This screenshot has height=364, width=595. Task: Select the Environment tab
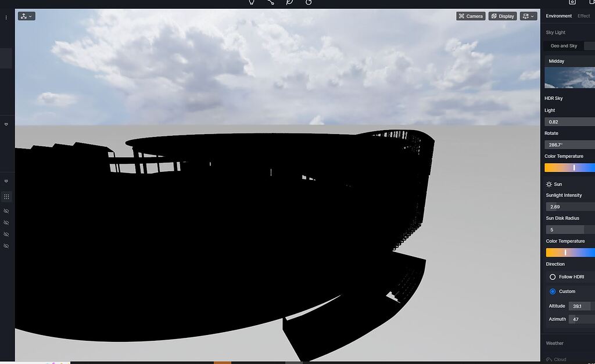tap(559, 16)
